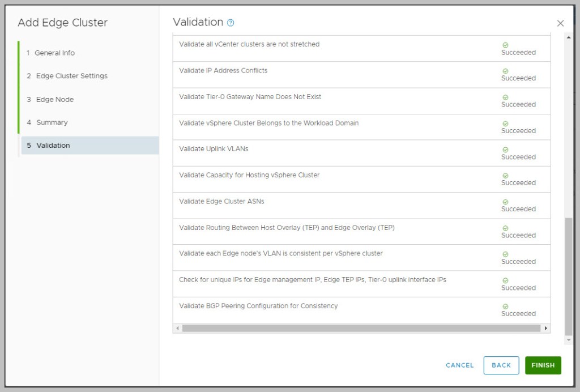580x392 pixels.
Task: Click success icon for IP Address Conflicts row
Action: 505,71
